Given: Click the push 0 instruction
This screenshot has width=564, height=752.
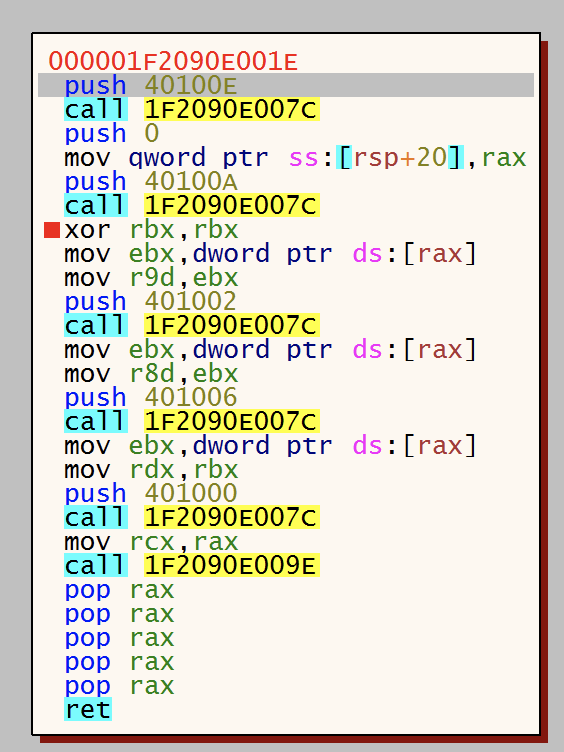Looking at the screenshot, I should pos(112,133).
